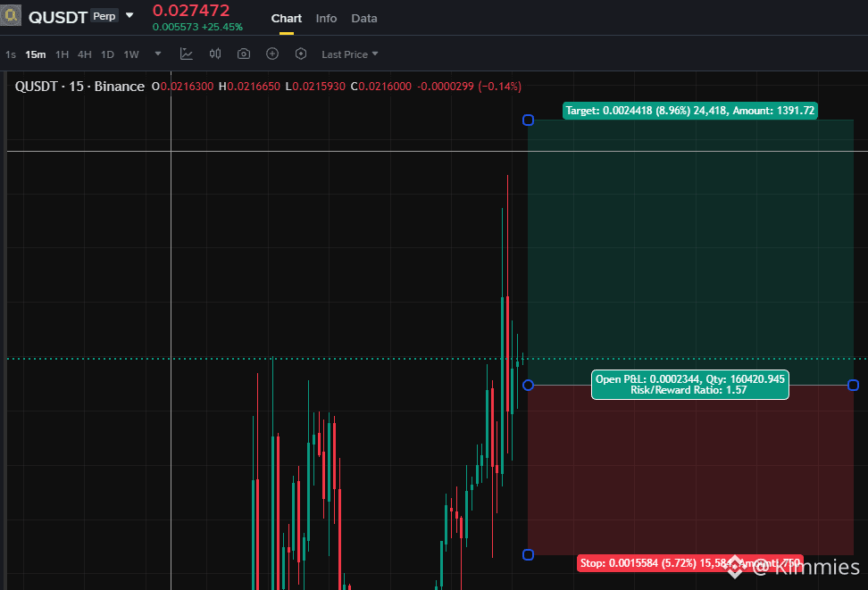
Task: Choose the 1W timeframe button
Action: pyautogui.click(x=131, y=54)
